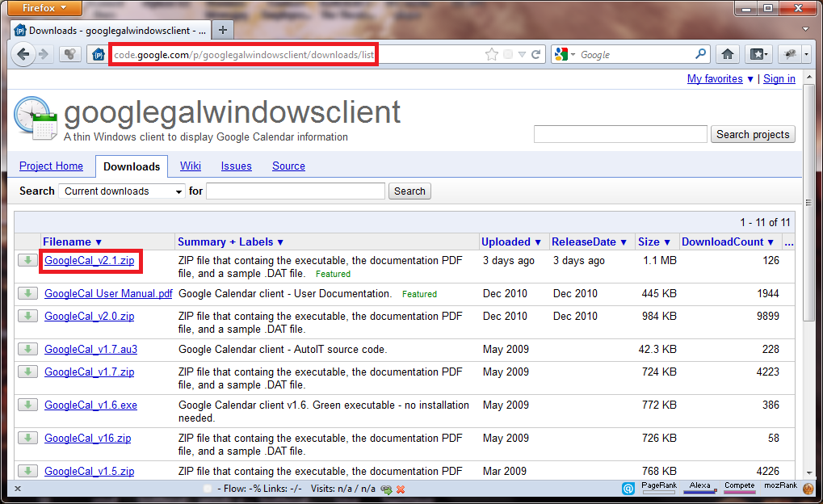Focus the search projects text field
Image resolution: width=823 pixels, height=504 pixels.
click(x=620, y=134)
